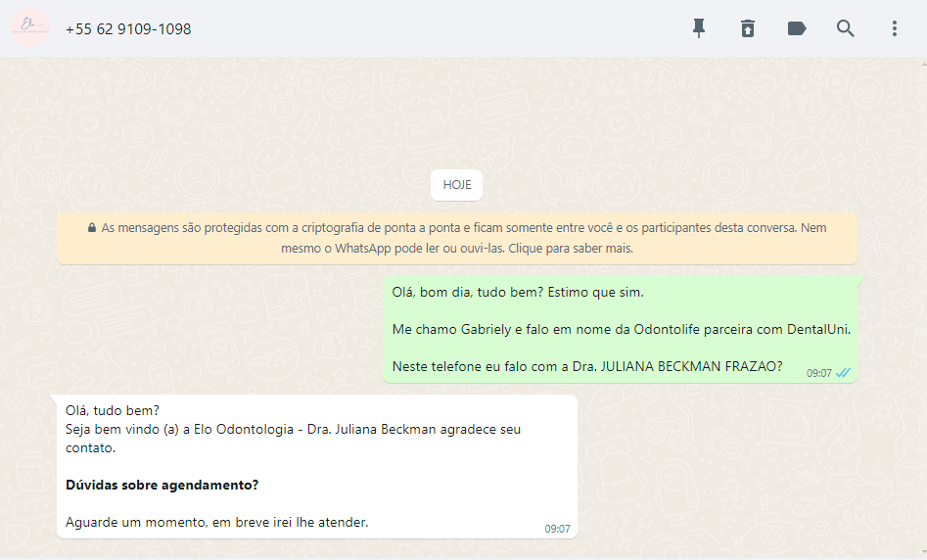This screenshot has height=560, width=927.
Task: Click the lock icon in encryption notice
Action: click(92, 228)
